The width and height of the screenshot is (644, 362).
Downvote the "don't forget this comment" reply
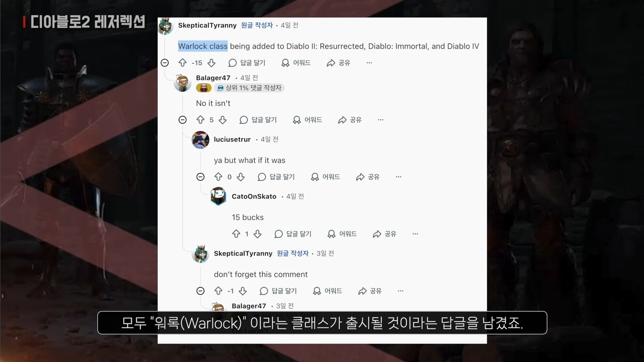[243, 291]
